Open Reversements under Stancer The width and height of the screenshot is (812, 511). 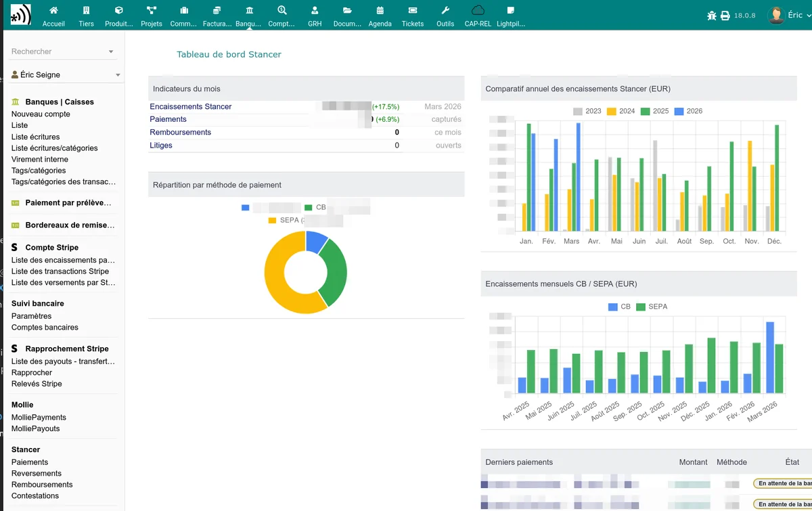(37, 473)
